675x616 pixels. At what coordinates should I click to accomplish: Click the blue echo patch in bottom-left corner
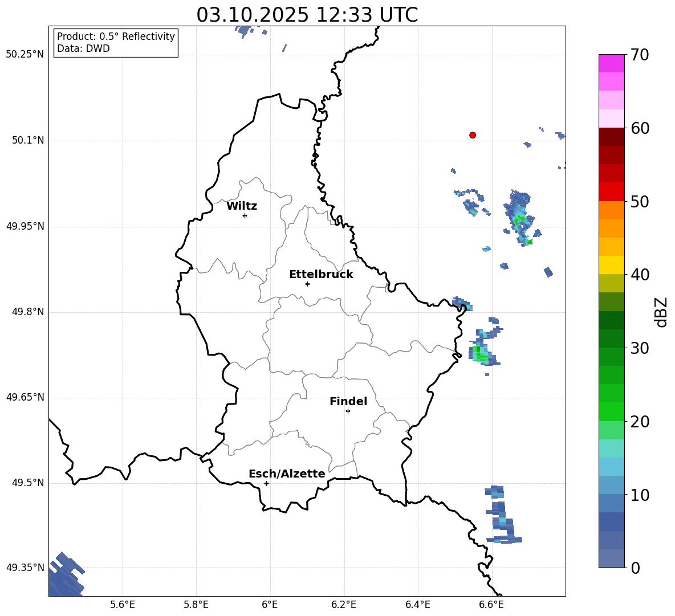pos(66,575)
